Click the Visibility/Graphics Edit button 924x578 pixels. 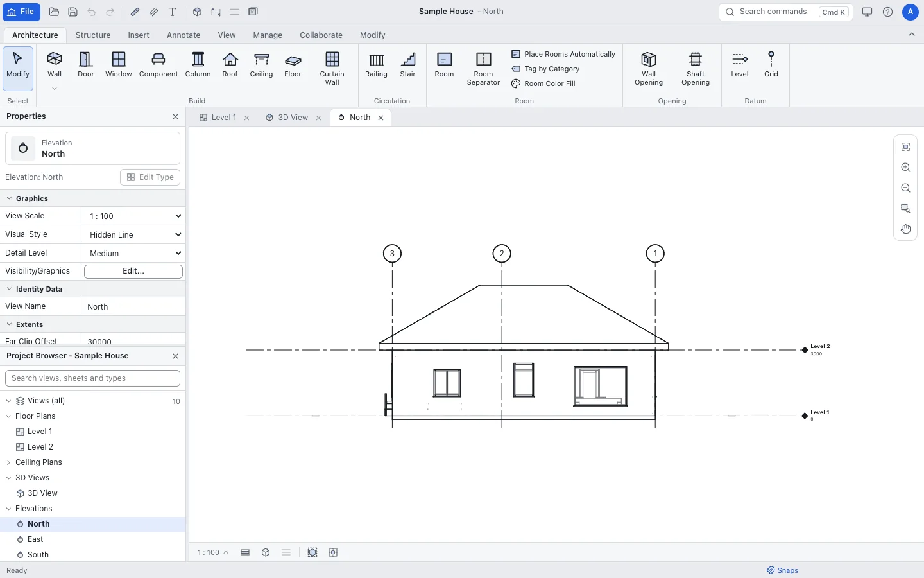click(x=133, y=271)
